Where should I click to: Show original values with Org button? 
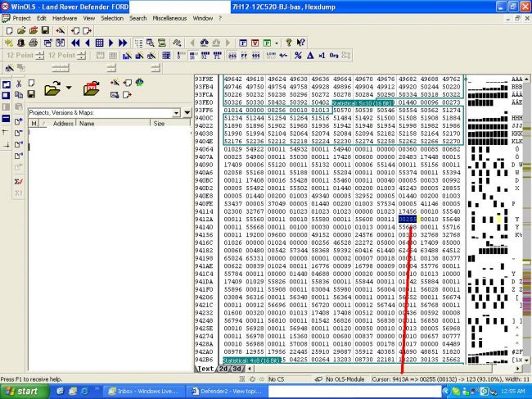point(334,56)
